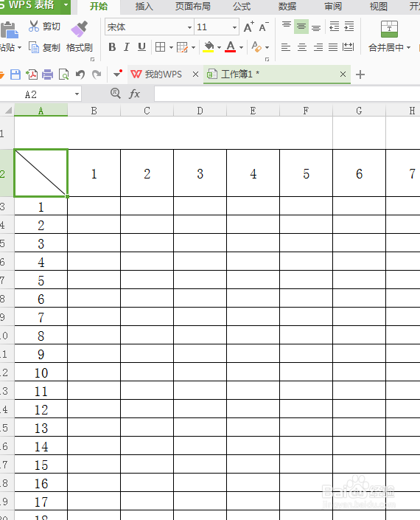This screenshot has width=420, height=520.
Task: Increase font size with A+ icon
Action: [249, 27]
